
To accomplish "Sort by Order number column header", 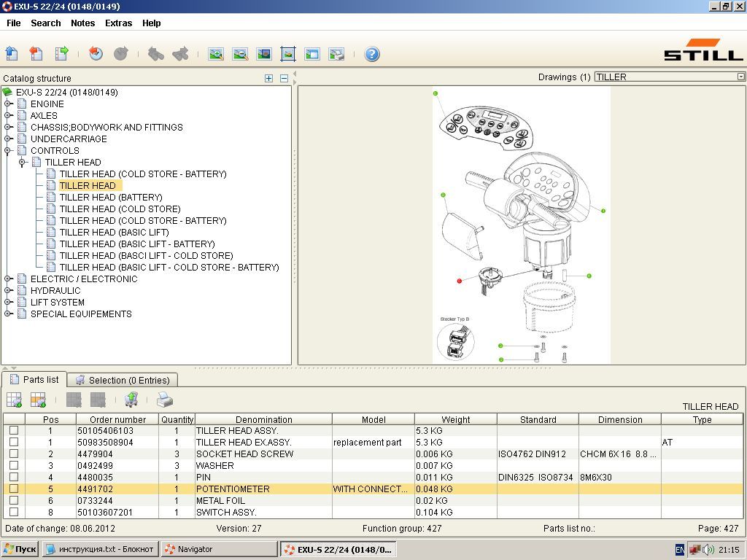I will click(x=117, y=419).
